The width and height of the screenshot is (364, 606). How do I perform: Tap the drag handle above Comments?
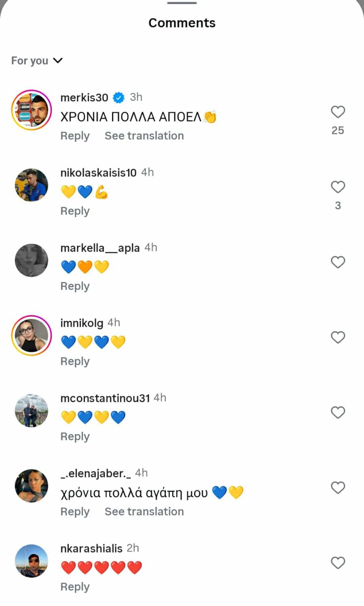[182, 3]
